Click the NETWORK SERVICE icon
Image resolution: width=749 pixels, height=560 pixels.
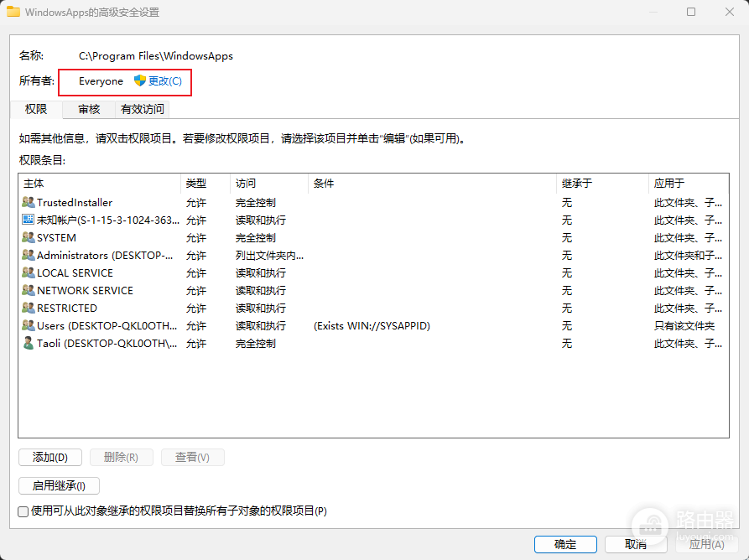tap(29, 290)
